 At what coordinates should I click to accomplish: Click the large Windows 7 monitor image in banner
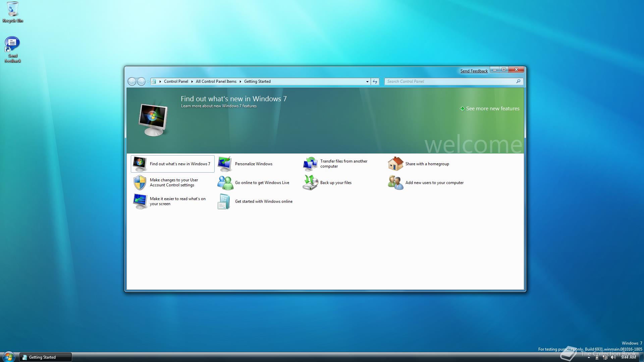[153, 120]
